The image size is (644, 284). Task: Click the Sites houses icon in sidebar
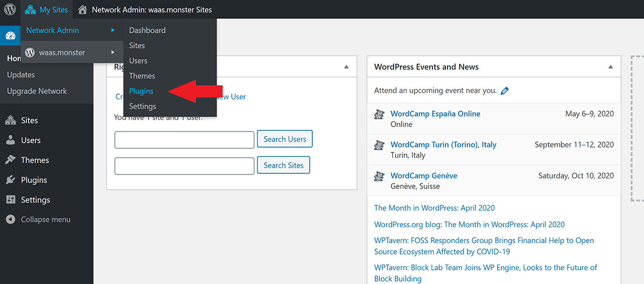10,120
